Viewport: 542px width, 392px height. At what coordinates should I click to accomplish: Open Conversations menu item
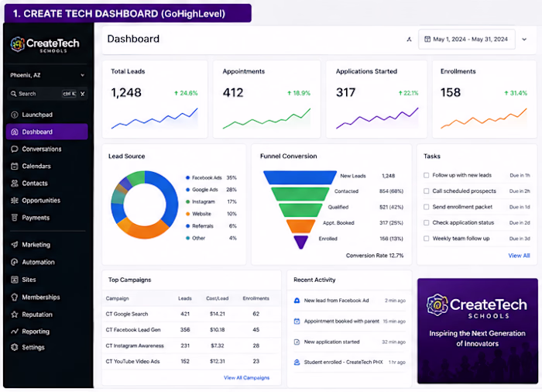coord(47,149)
